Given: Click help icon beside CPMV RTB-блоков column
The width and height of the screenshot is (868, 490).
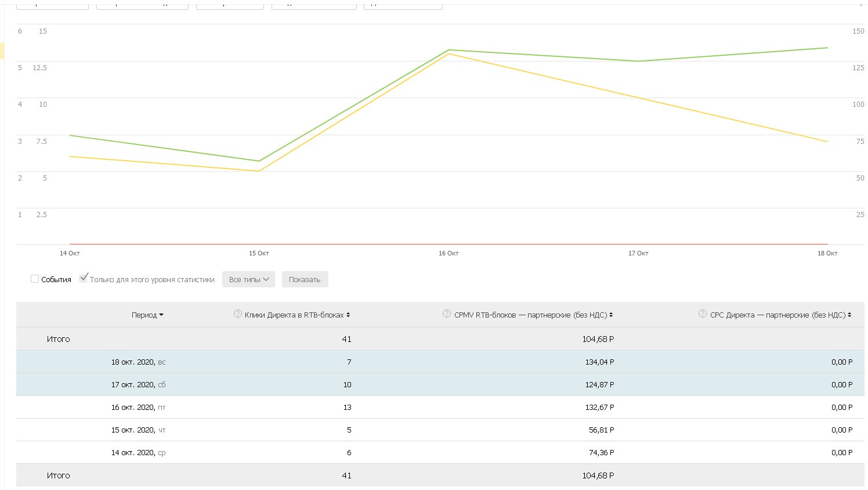Looking at the screenshot, I should (x=446, y=314).
